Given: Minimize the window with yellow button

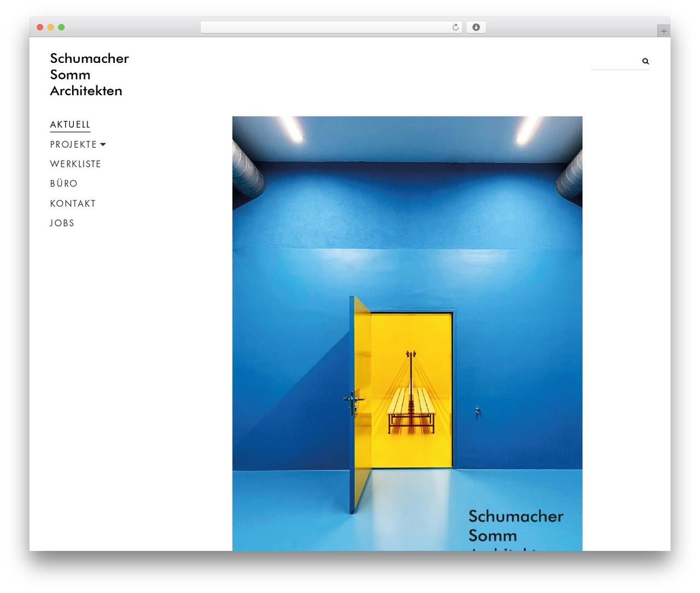Looking at the screenshot, I should tap(51, 27).
